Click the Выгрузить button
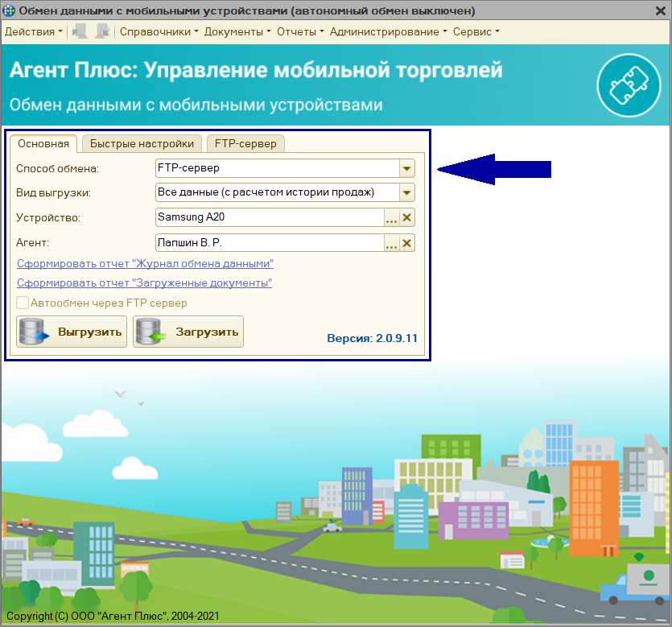The height and width of the screenshot is (627, 672). pos(72,332)
